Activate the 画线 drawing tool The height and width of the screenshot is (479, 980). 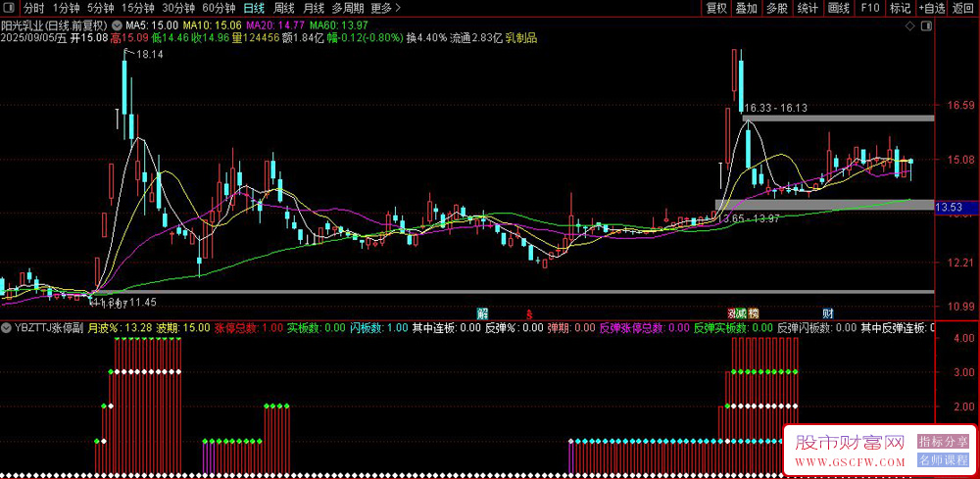(x=839, y=8)
